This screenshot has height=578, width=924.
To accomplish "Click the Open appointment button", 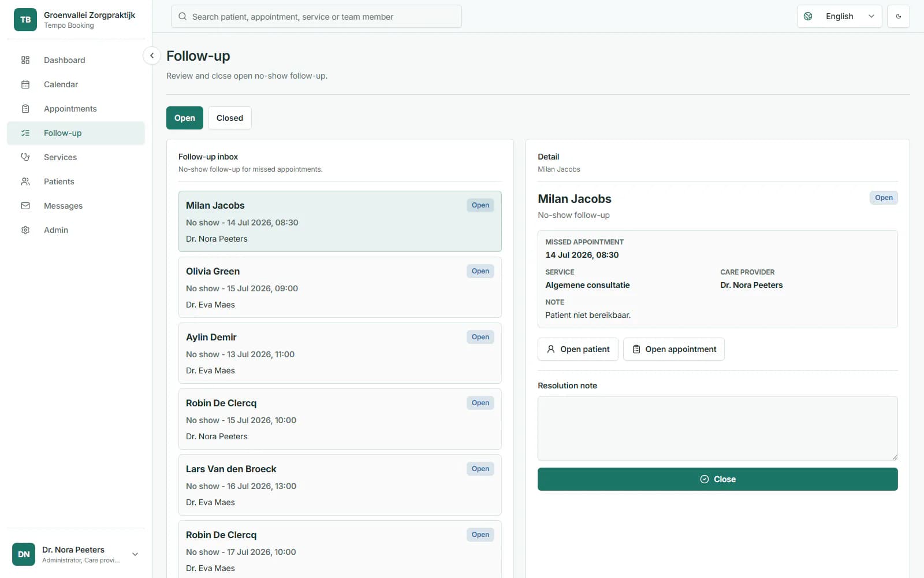I will point(674,349).
